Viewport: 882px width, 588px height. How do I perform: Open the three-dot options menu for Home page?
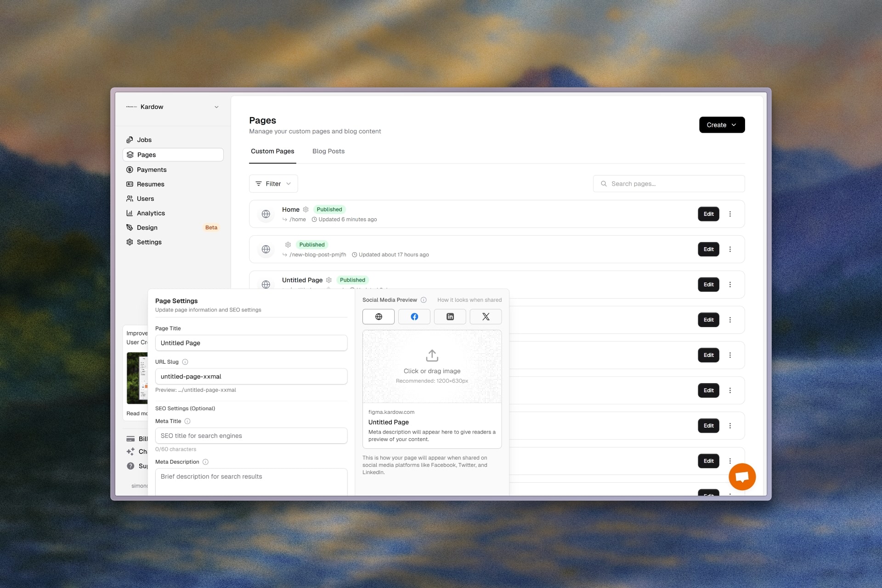tap(730, 214)
